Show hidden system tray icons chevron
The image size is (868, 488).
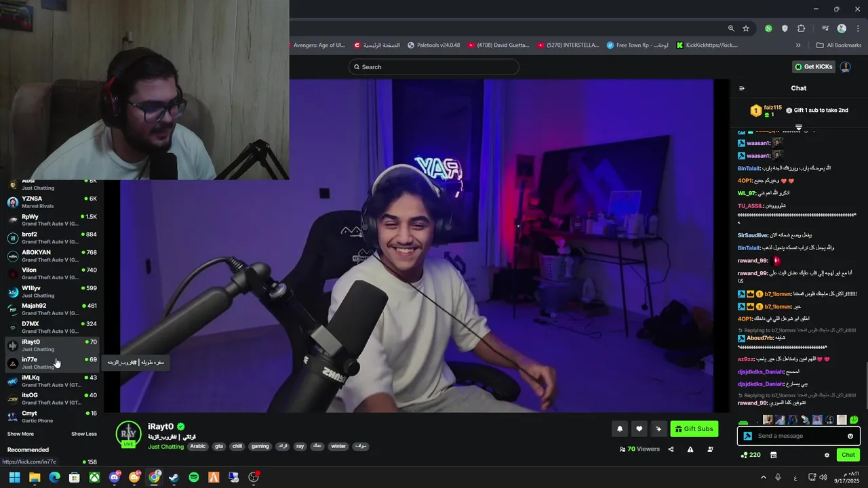click(763, 477)
